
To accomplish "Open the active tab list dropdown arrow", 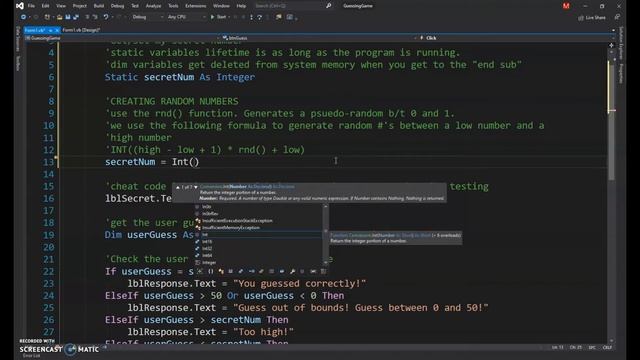I will pyautogui.click(x=613, y=30).
